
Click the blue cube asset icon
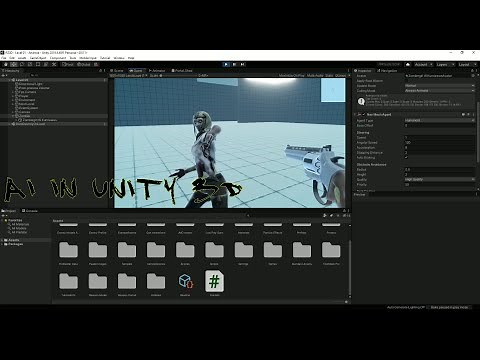(185, 281)
